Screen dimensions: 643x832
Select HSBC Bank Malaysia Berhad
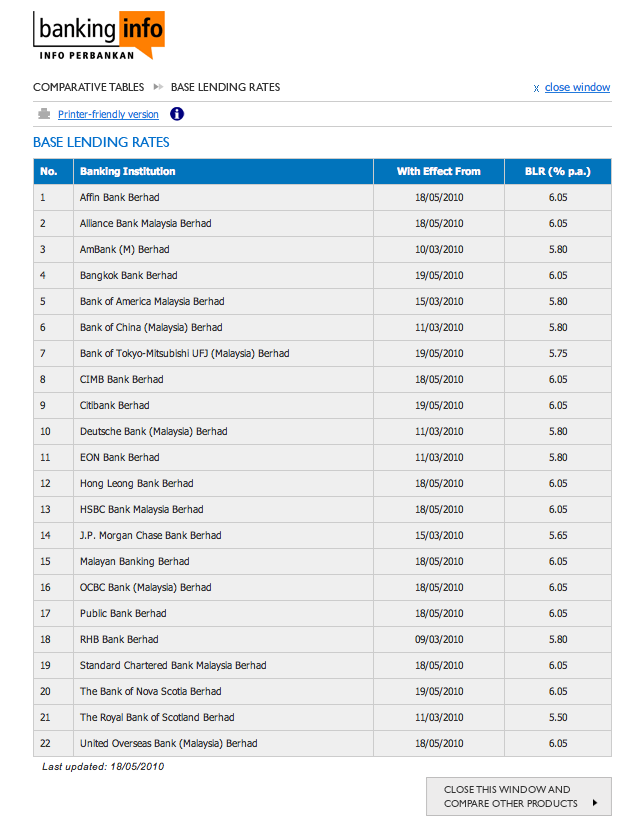tap(142, 509)
